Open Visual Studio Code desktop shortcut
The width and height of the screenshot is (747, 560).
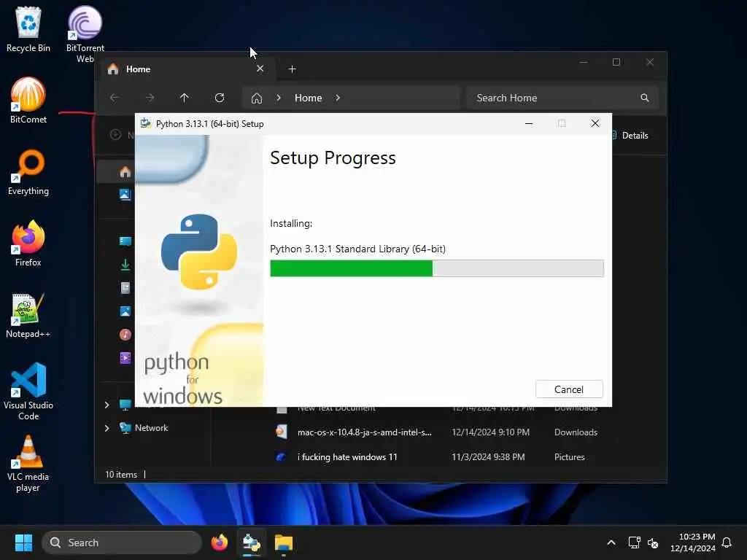coord(28,392)
